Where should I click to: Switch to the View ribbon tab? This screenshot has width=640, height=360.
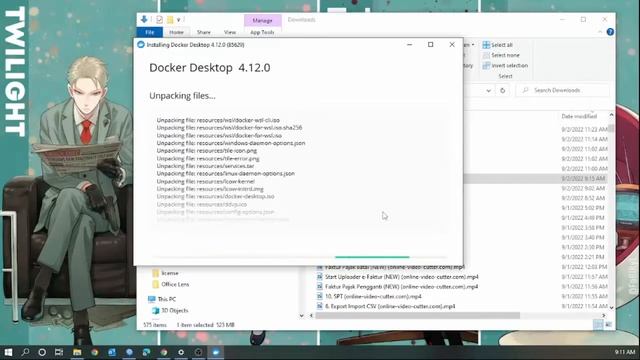click(x=230, y=32)
